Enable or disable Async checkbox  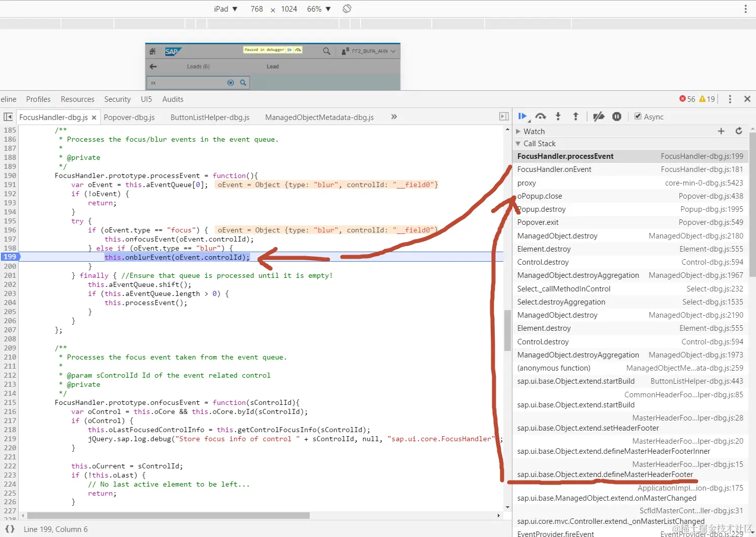pyautogui.click(x=638, y=116)
